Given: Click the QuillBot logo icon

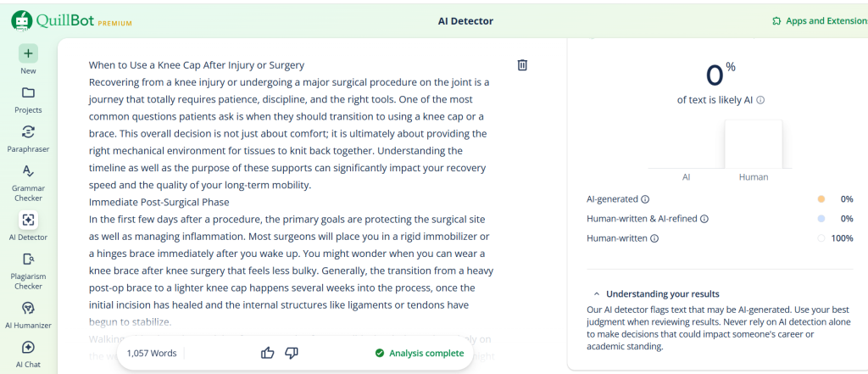Looking at the screenshot, I should (x=21, y=20).
